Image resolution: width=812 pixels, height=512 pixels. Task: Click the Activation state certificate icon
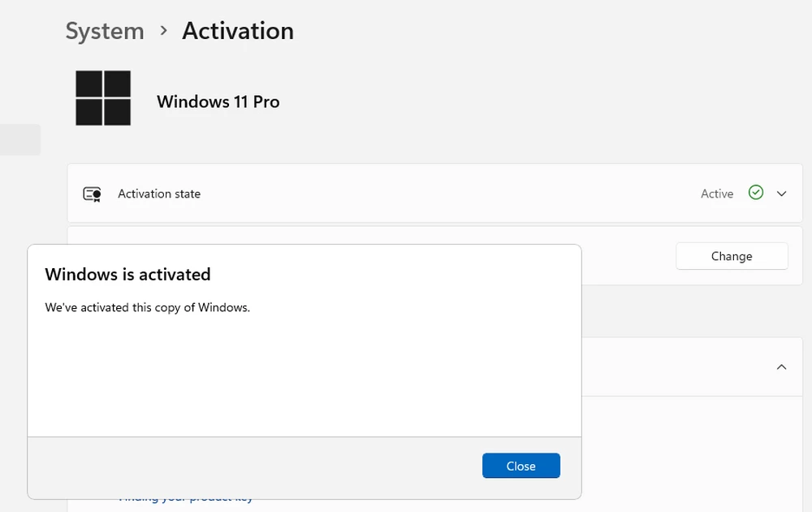pos(92,194)
